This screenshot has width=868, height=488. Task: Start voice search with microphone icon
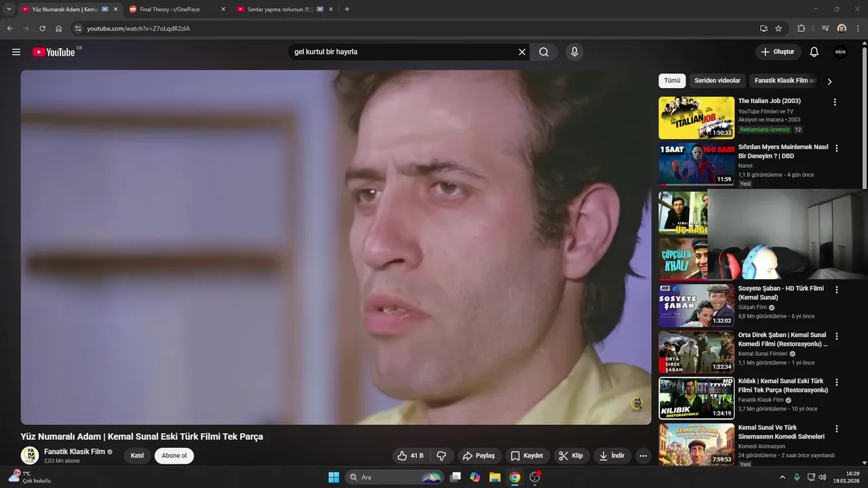point(574,52)
